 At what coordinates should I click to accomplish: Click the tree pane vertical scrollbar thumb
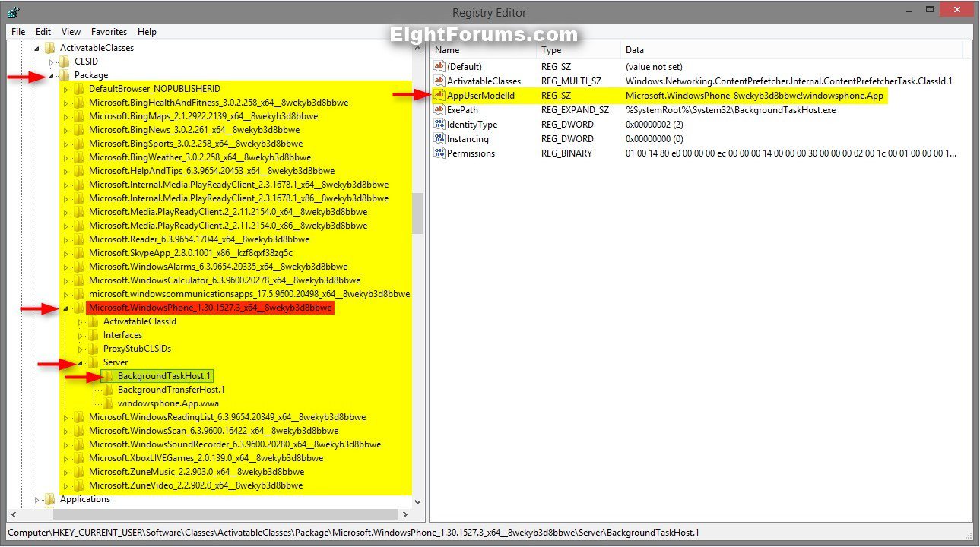[417, 213]
